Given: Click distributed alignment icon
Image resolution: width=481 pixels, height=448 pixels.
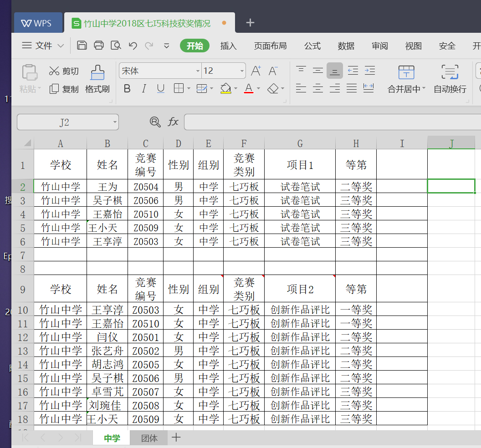Looking at the screenshot, I should [368, 88].
